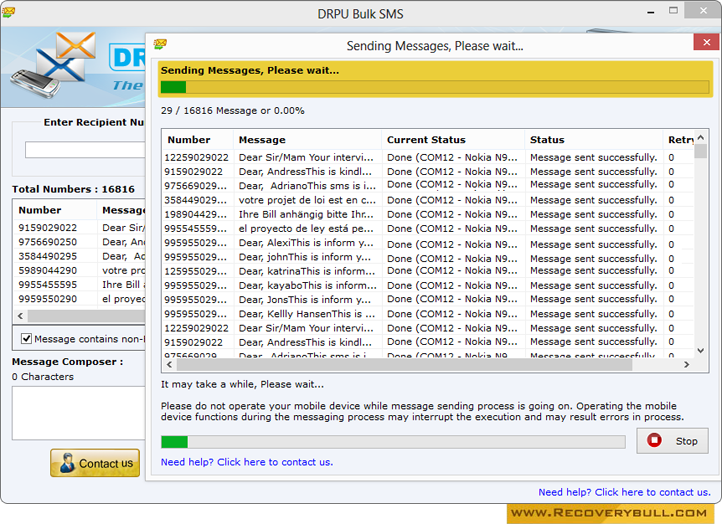Click the Status column header

[594, 140]
